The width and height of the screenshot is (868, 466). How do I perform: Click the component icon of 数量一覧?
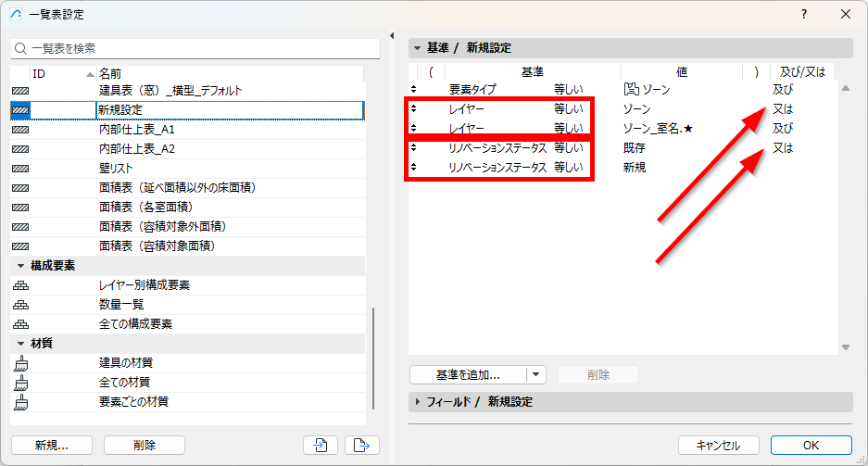click(x=21, y=305)
